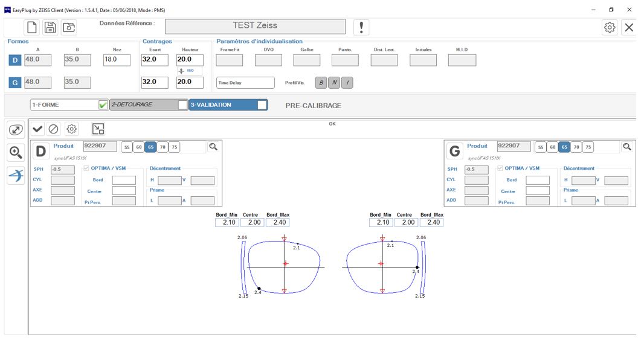Select diameter 70 for left lens G
This screenshot has height=340, width=644.
click(x=576, y=147)
